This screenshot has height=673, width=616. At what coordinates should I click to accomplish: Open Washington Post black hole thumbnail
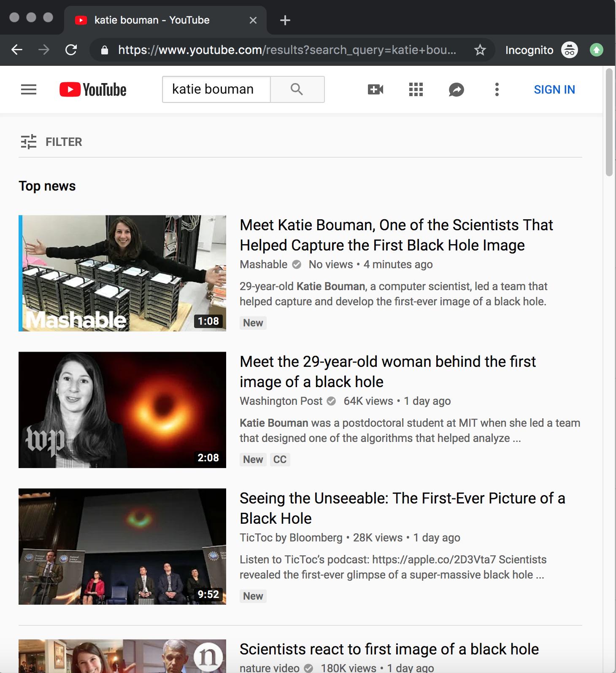tap(122, 410)
